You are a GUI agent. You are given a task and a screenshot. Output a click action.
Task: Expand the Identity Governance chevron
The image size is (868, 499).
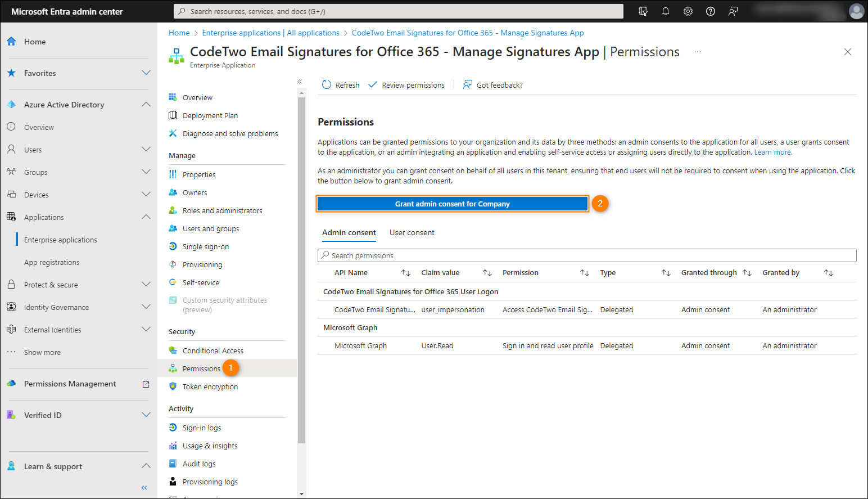[x=146, y=307]
